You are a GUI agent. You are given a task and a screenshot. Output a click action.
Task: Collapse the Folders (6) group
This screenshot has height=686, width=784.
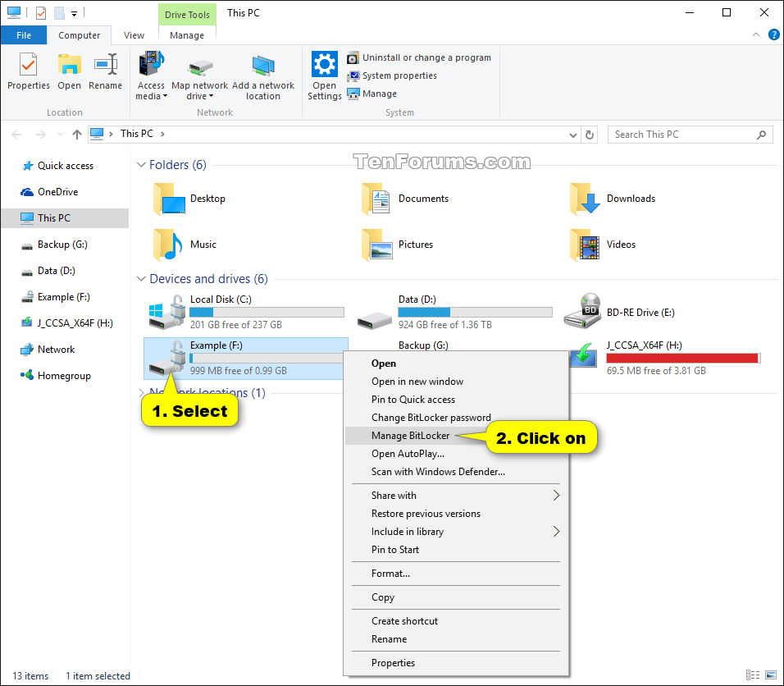[x=142, y=165]
